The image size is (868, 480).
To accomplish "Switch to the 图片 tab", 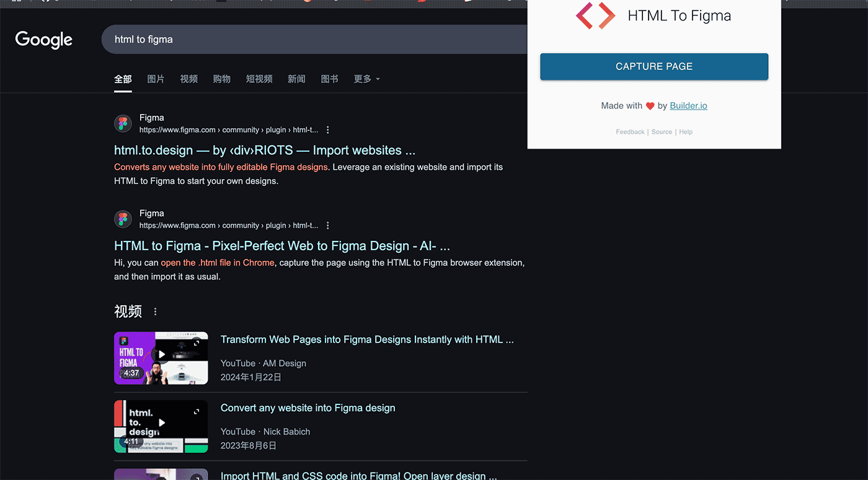I will coord(156,79).
